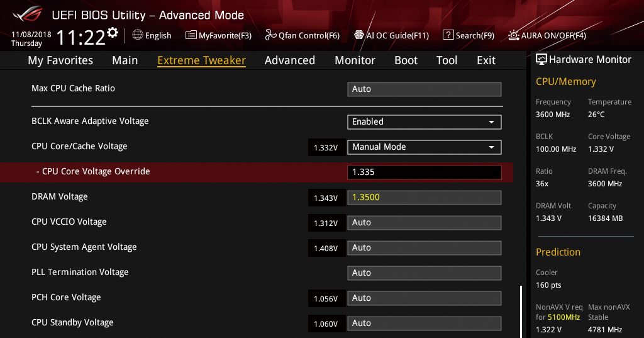The image size is (644, 338).
Task: Go to the Boot tab
Action: (406, 60)
